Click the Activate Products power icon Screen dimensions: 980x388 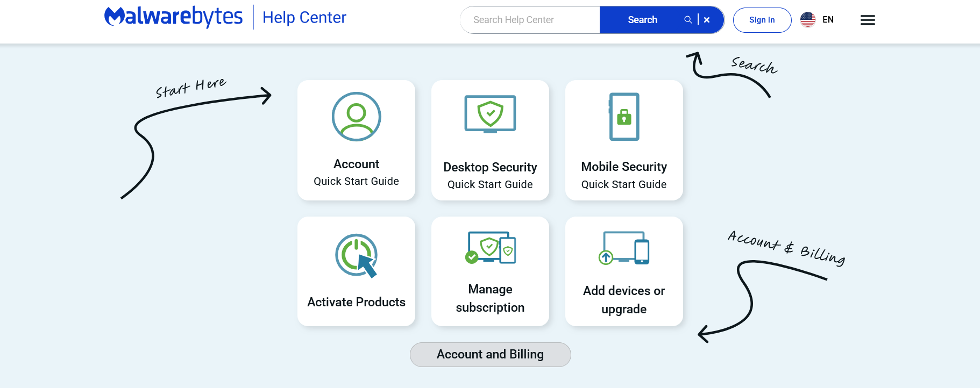(356, 255)
